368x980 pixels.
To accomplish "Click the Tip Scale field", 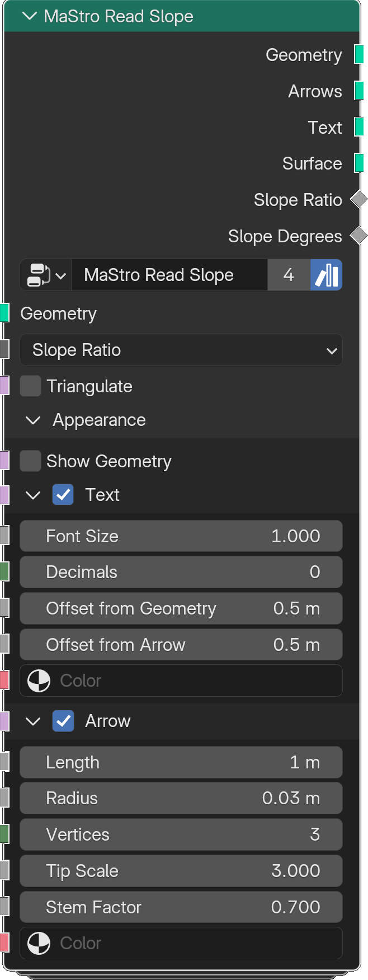I will (181, 871).
